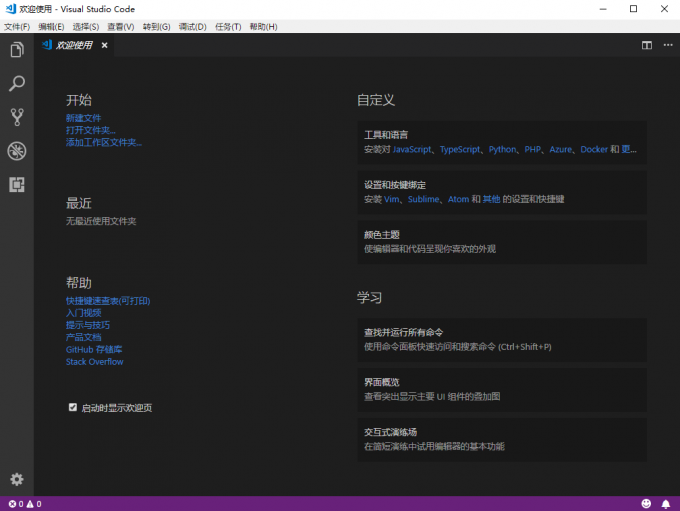Click the TypeScript install link

[460, 149]
